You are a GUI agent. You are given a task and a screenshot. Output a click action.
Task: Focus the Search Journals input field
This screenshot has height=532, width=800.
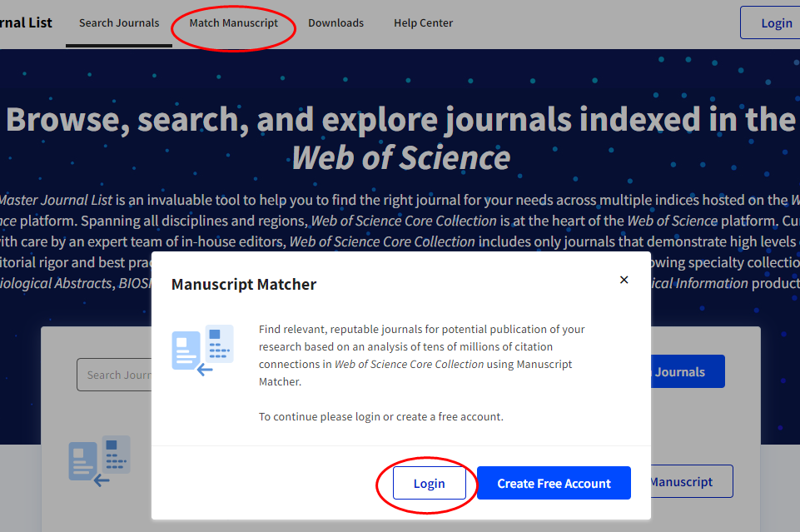[x=114, y=375]
